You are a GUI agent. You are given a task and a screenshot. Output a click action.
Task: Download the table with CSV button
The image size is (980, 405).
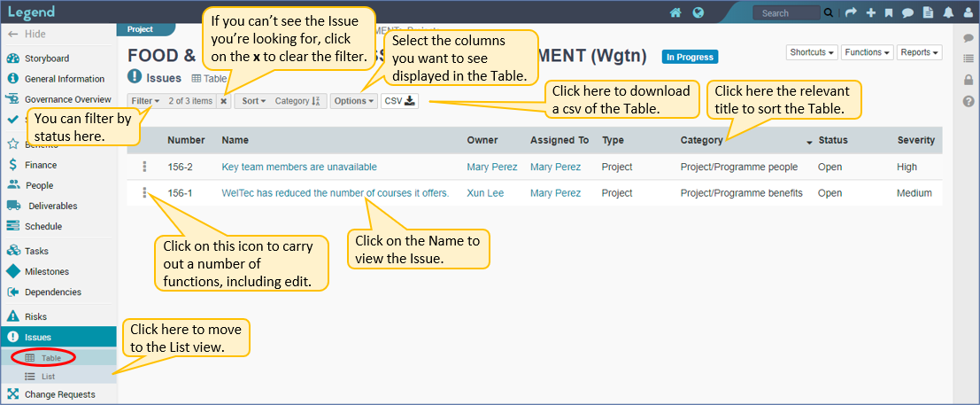point(400,101)
